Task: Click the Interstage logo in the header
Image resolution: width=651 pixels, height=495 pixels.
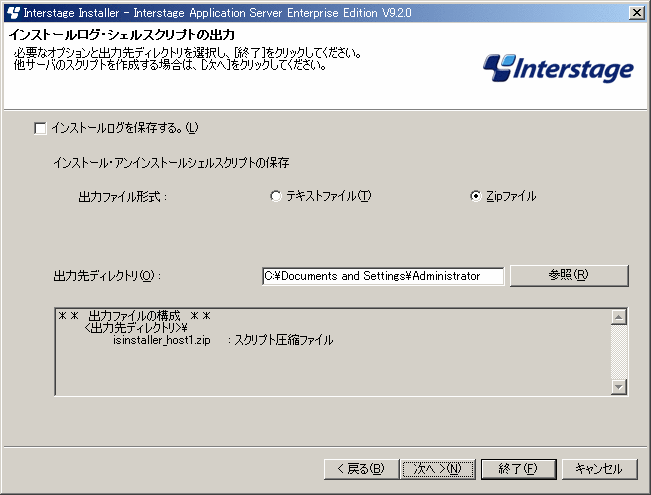Action: [x=558, y=68]
